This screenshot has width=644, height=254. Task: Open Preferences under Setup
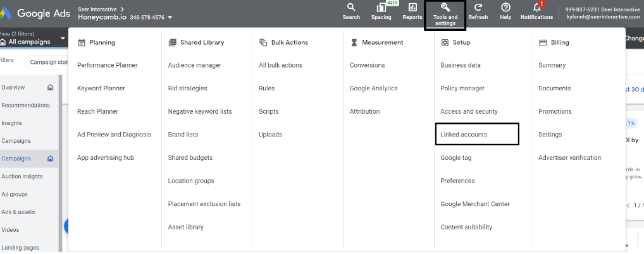tap(457, 181)
